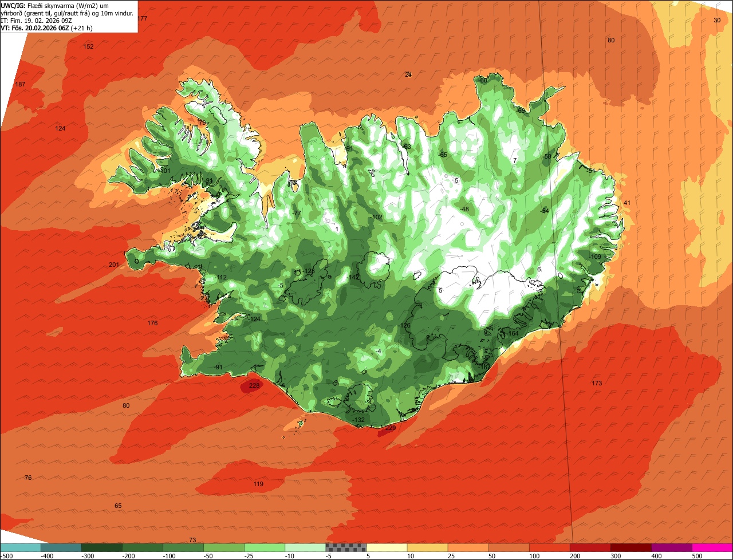Click the map value 65 in the southwest sea
733x560 pixels.
118,506
